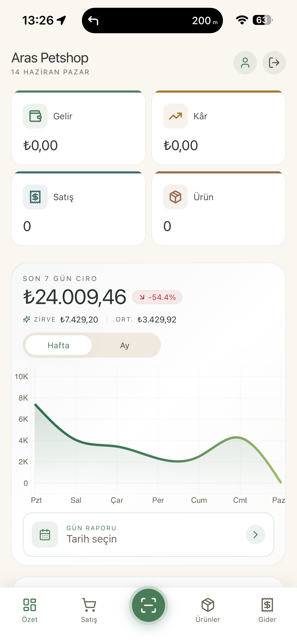The width and height of the screenshot is (297, 644).
Task: Switch the chart to Ay view
Action: point(125,345)
